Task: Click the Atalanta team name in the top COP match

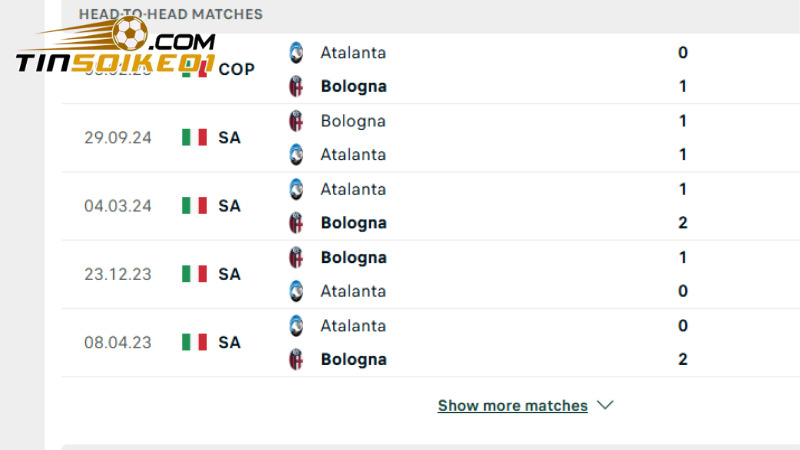Action: click(x=353, y=52)
